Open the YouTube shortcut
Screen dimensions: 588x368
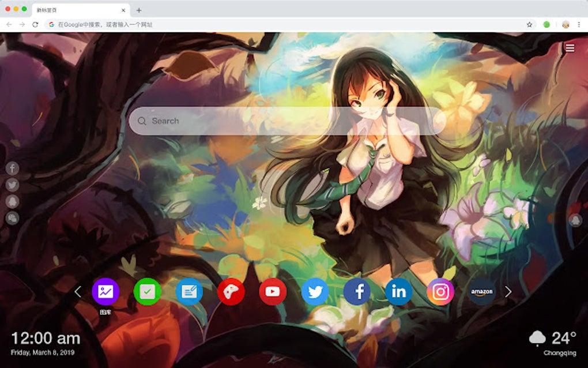(x=273, y=291)
